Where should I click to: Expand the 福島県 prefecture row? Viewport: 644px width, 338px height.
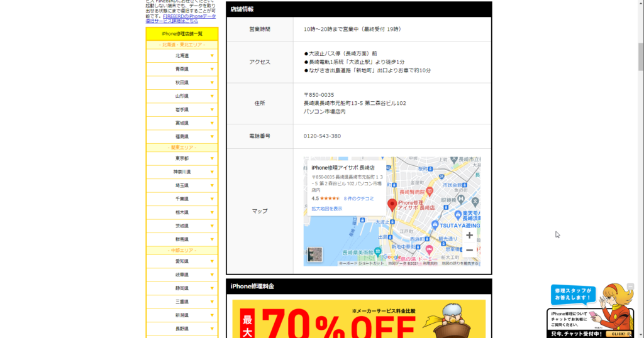coord(182,136)
